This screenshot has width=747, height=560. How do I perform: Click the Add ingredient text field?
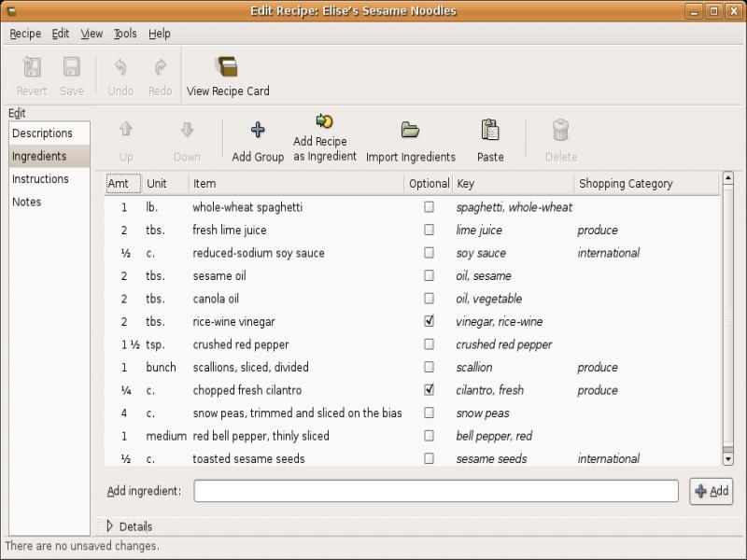(x=436, y=491)
